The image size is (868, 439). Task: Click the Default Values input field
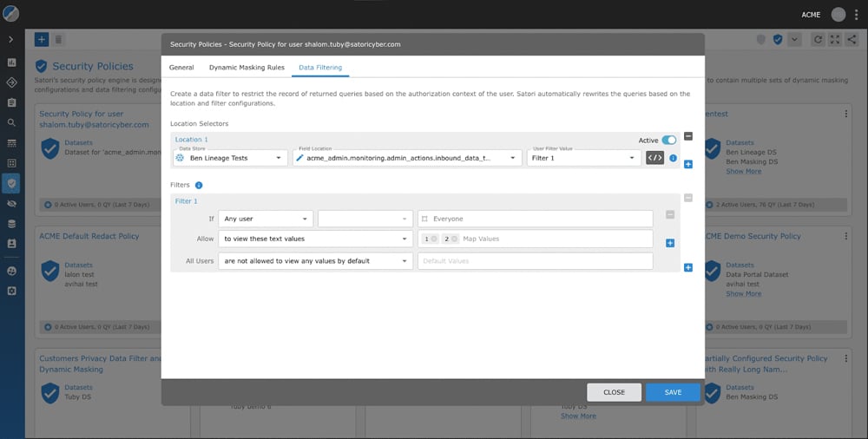coord(535,261)
